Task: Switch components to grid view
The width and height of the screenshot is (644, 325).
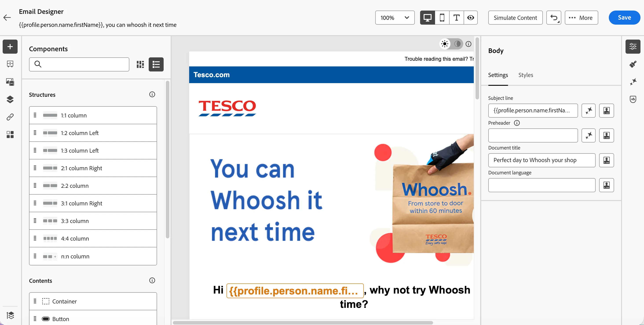Action: [140, 64]
